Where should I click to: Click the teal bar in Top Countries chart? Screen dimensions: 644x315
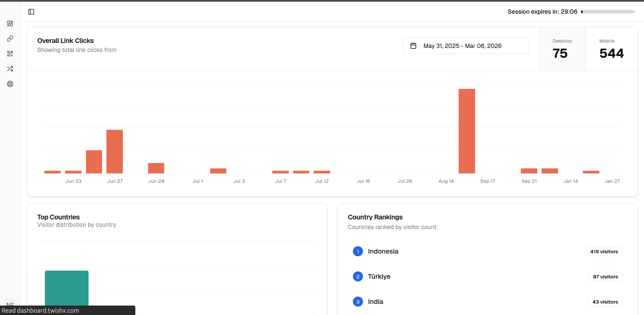[67, 288]
